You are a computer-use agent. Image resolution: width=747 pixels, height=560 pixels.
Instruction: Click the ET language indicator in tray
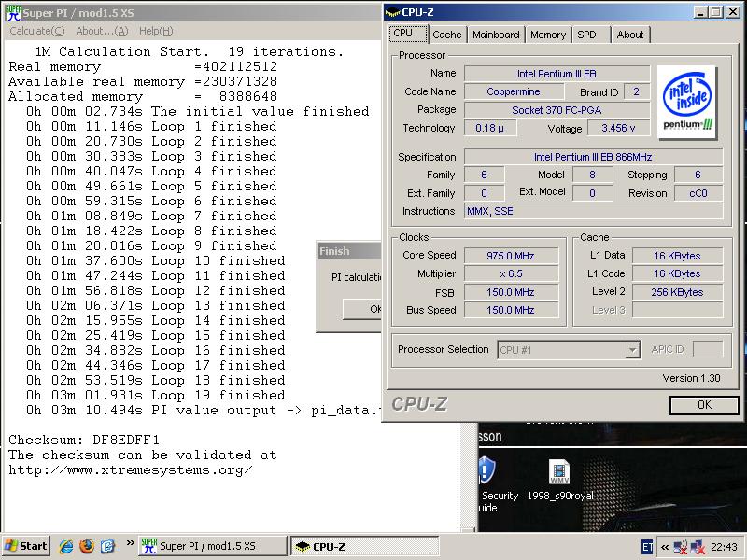tap(647, 547)
